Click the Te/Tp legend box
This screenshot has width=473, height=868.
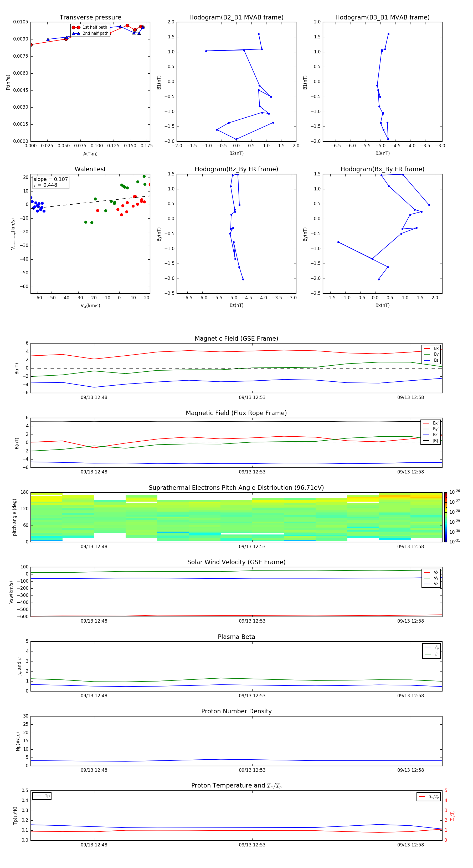[x=428, y=796]
